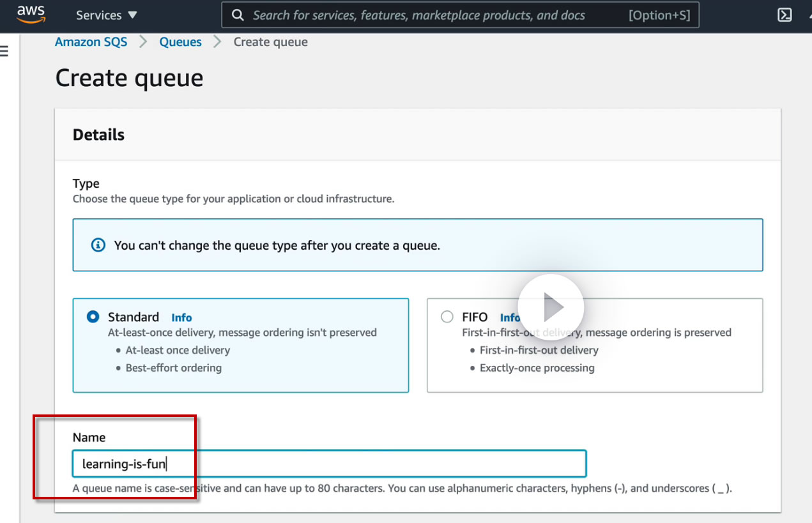Click info icon in queue type notice

(x=98, y=245)
